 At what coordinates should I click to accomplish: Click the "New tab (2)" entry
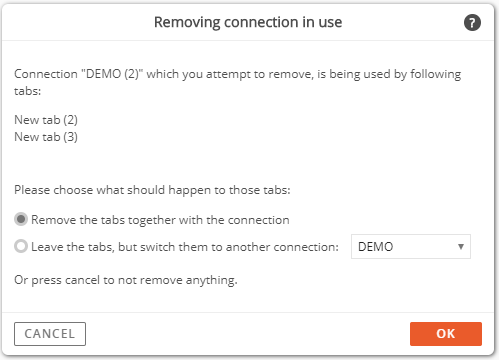click(x=46, y=120)
